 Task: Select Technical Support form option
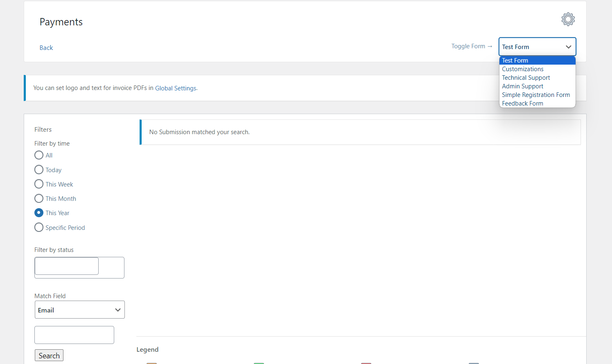click(526, 77)
